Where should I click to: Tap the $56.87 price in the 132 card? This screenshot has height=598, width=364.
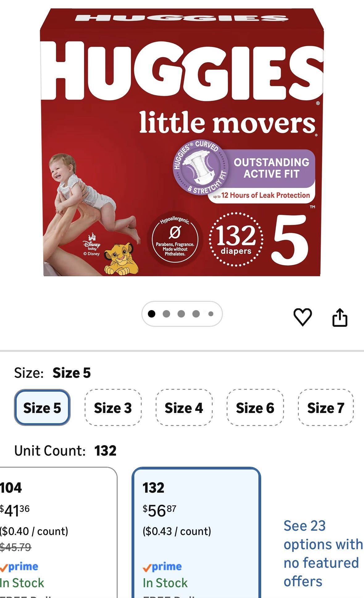pyautogui.click(x=159, y=510)
